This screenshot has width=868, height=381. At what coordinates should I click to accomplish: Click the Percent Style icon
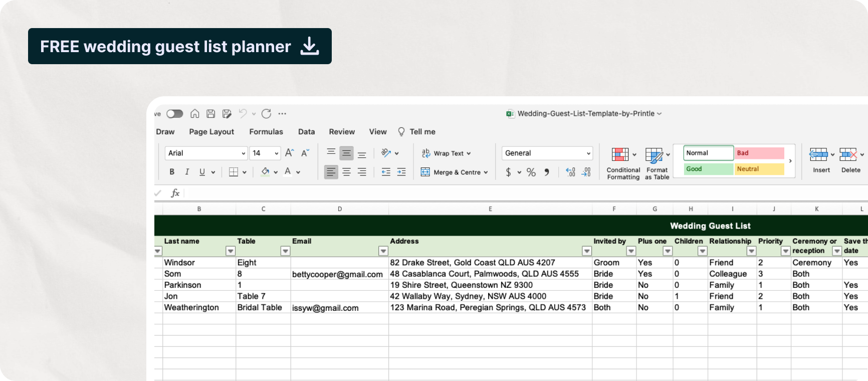[x=531, y=172]
